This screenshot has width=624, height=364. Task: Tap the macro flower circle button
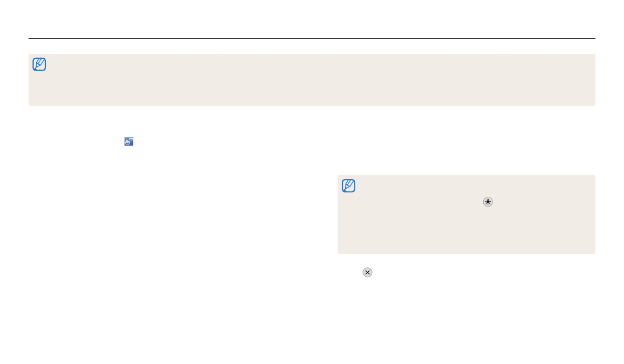(x=488, y=202)
